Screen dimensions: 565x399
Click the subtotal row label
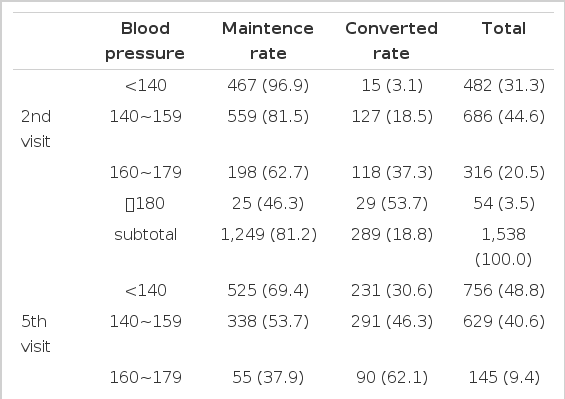[145, 235]
